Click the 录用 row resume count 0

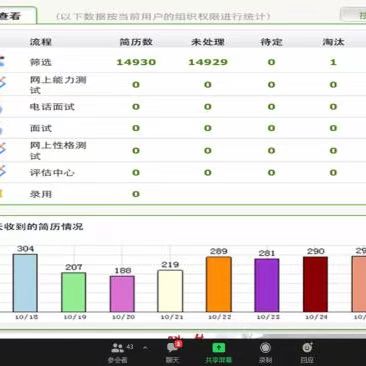point(136,194)
